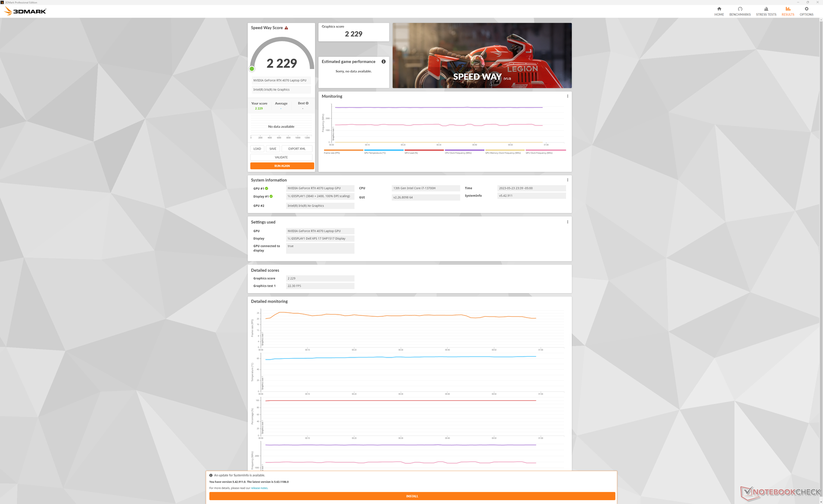Screen dimensions: 823x504
Task: Open Stress Tests section icon
Action: [x=766, y=9]
